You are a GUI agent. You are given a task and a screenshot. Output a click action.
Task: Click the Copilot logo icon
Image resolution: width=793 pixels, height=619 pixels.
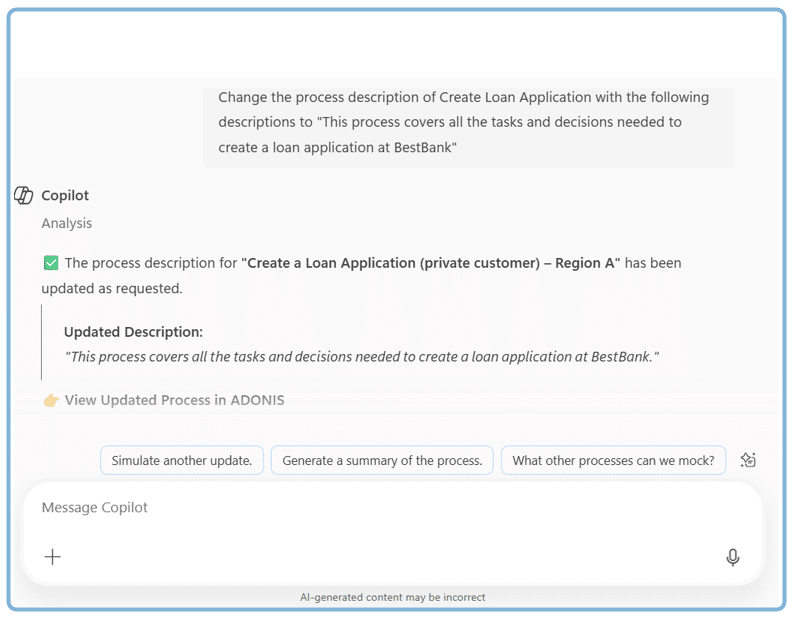[x=24, y=195]
